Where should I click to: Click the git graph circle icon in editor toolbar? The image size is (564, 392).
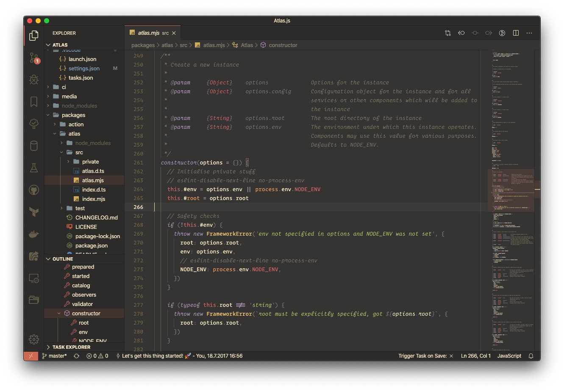[x=502, y=33]
